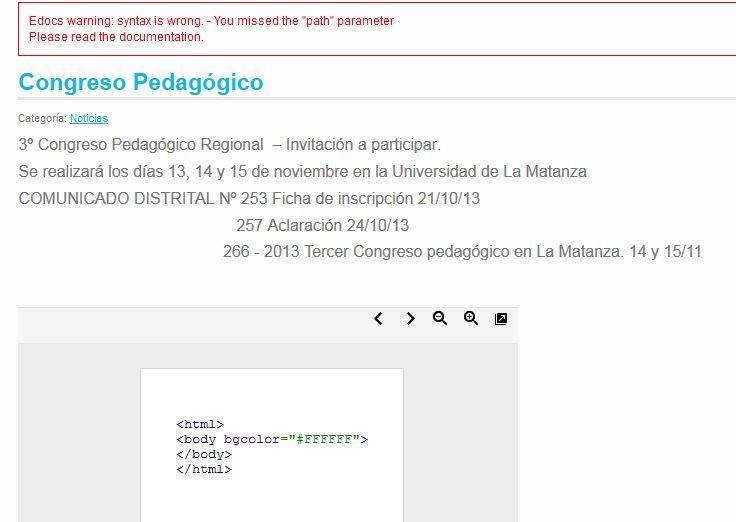Viewport: 736px width, 522px height.
Task: Go to next page in document viewer
Action: pos(410,319)
